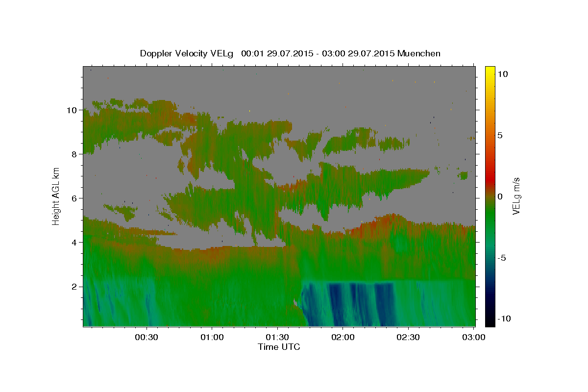Click the height tick label 10 on y-axis
Screen dimensions: 588x392
click(72, 110)
